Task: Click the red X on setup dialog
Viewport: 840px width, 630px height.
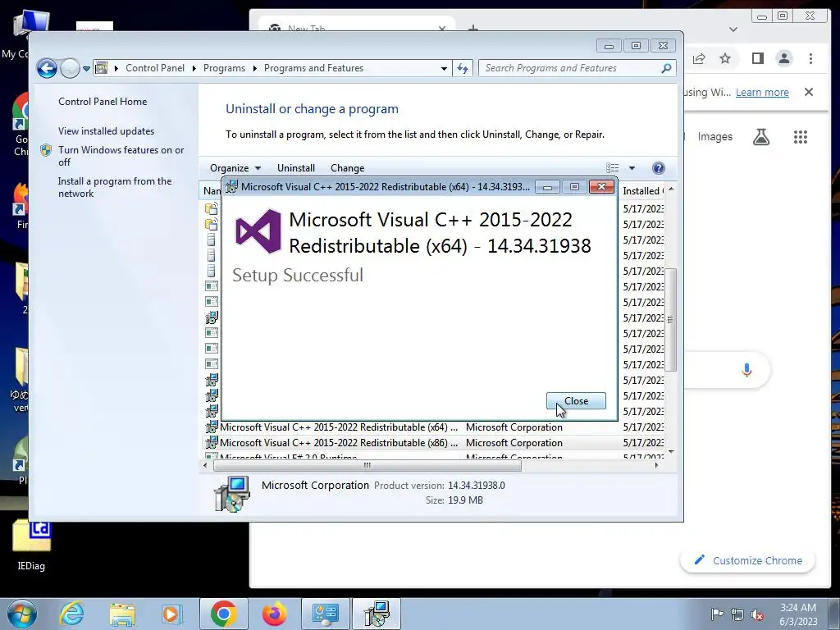Action: point(601,186)
